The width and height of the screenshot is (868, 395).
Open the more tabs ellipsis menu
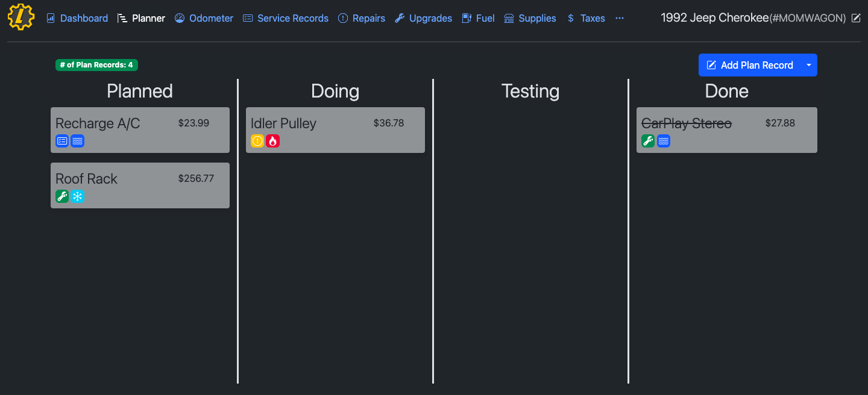pyautogui.click(x=620, y=18)
